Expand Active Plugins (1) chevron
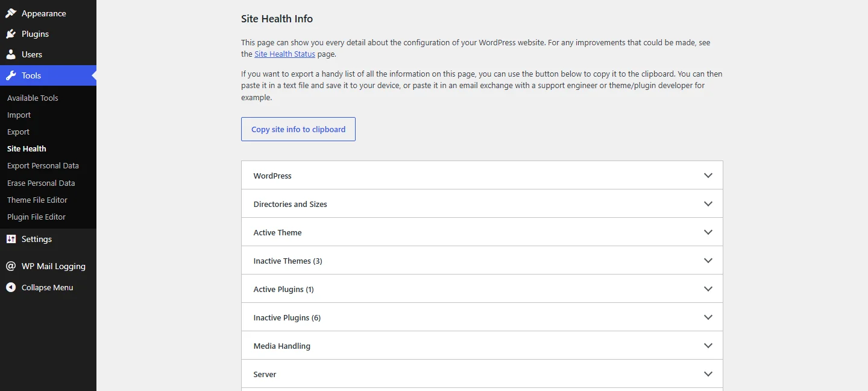The width and height of the screenshot is (868, 391). pos(708,289)
